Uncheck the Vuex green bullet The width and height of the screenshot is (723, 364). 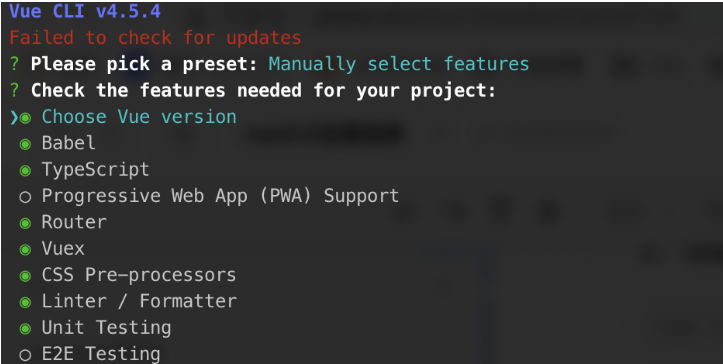[x=25, y=250]
